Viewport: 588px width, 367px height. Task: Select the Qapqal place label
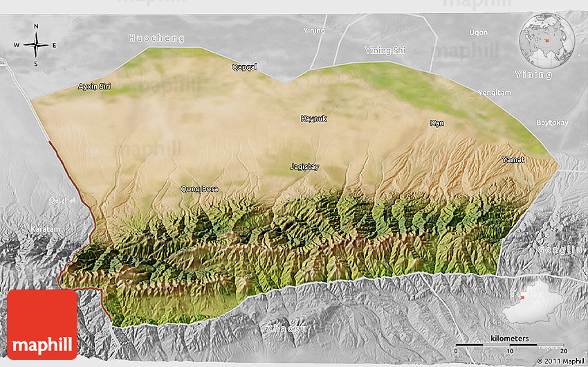pyautogui.click(x=244, y=67)
